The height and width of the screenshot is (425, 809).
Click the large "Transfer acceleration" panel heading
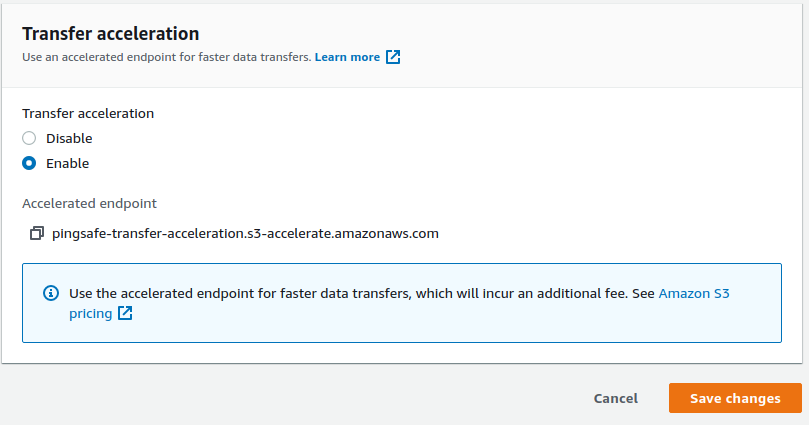coord(110,34)
